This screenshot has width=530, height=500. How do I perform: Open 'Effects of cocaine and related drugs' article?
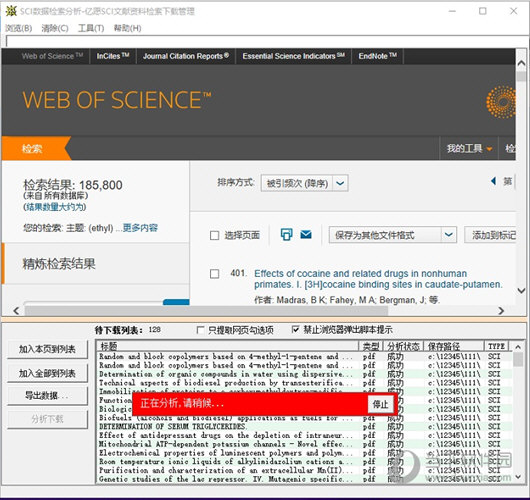tap(378, 279)
